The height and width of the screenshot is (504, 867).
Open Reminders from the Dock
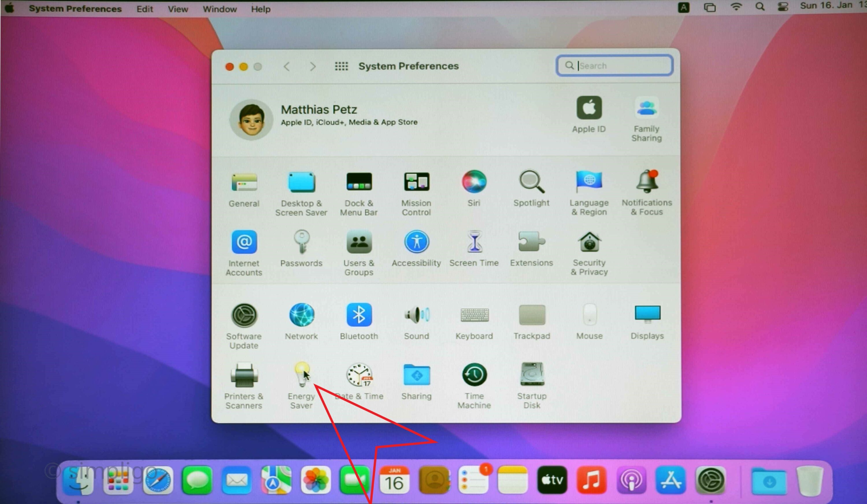pos(473,480)
